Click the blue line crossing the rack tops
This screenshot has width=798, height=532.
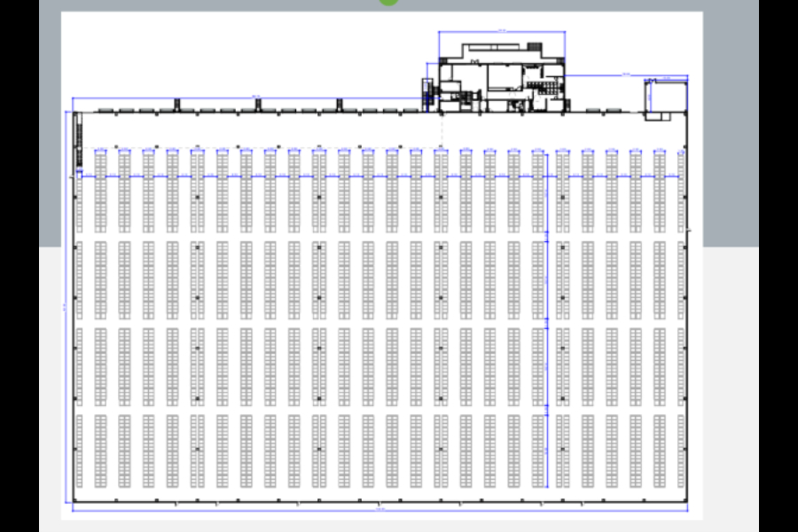[x=381, y=176]
